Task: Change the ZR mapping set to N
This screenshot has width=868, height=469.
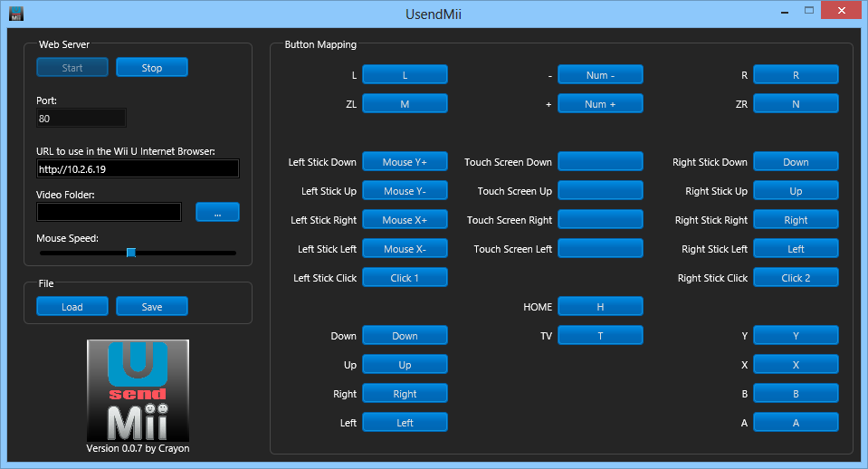Action: coord(796,103)
